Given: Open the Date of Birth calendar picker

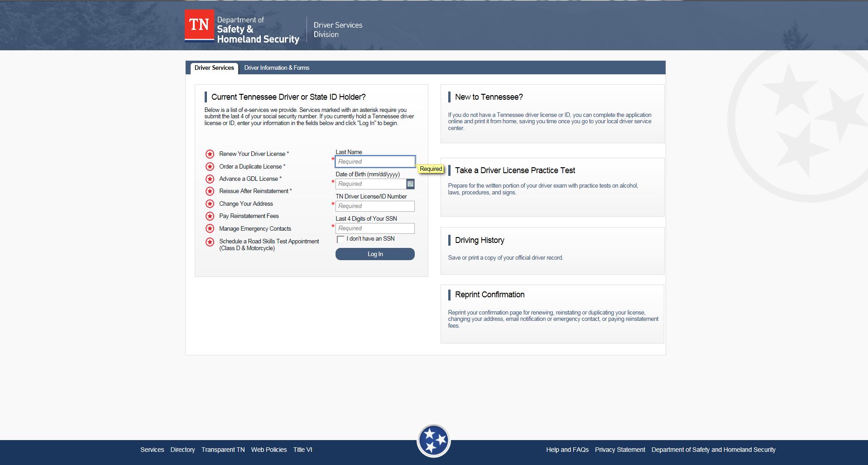Looking at the screenshot, I should 410,184.
